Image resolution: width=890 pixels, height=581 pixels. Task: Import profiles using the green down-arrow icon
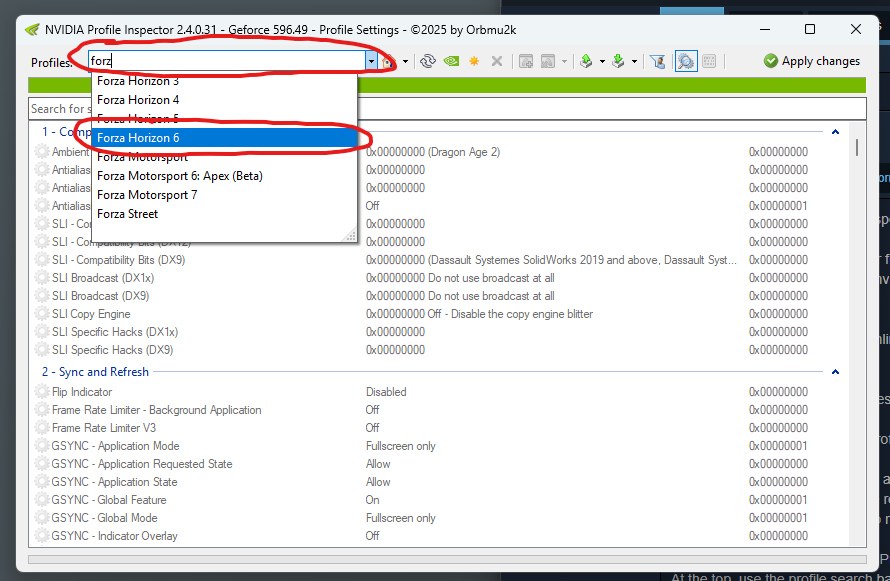coord(618,61)
